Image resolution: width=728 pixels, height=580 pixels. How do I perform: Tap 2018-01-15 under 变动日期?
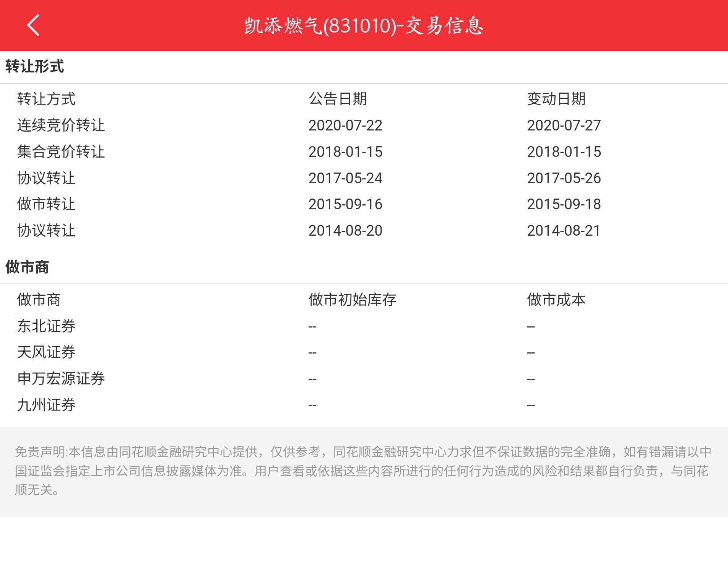tap(564, 152)
